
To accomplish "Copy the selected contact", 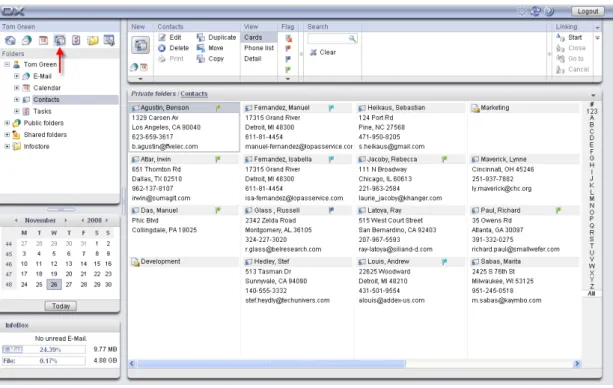I will 210,59.
